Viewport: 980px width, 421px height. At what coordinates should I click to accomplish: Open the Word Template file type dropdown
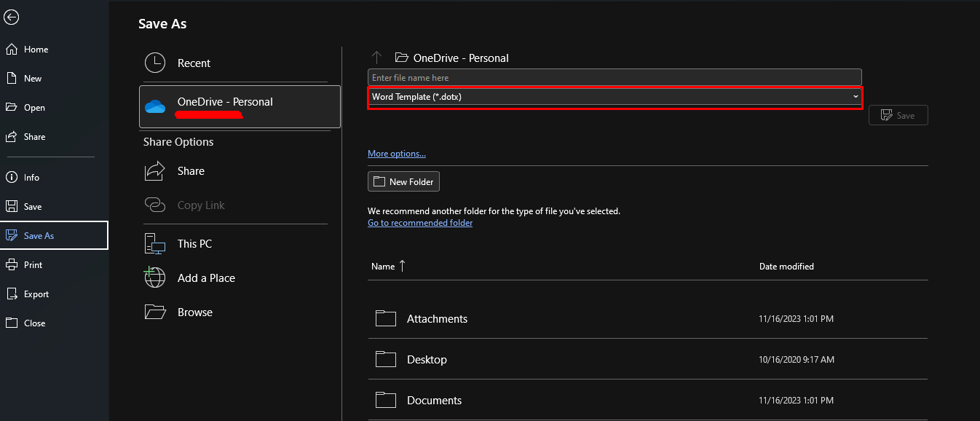[615, 97]
